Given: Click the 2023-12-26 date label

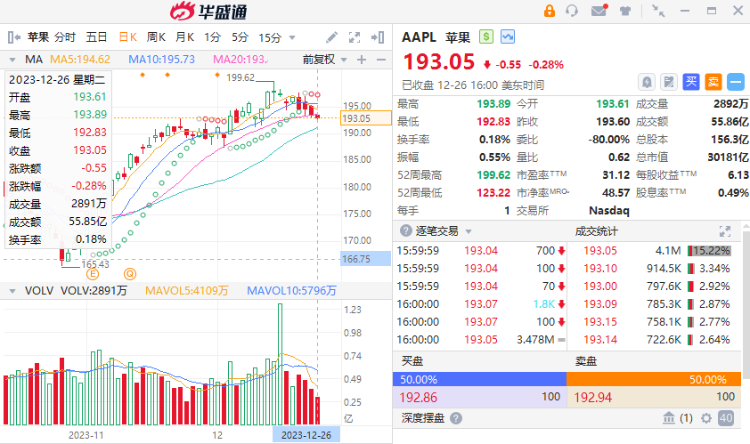Looking at the screenshot, I should click(306, 435).
